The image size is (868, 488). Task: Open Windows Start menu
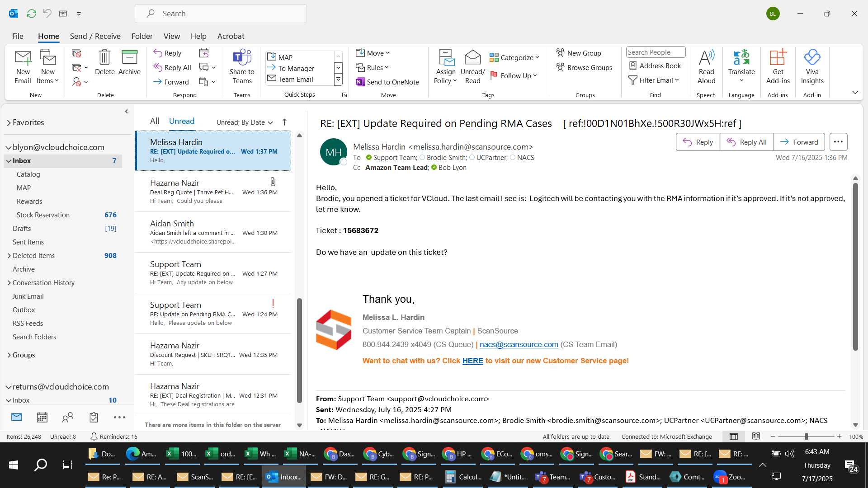(14, 465)
